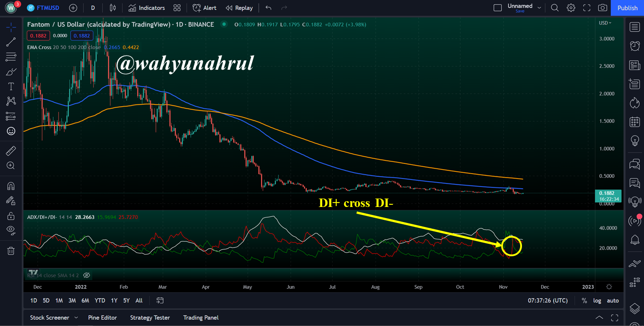Open the Unnamed layout dropdown arrow
This screenshot has width=644, height=326.
pyautogui.click(x=539, y=8)
